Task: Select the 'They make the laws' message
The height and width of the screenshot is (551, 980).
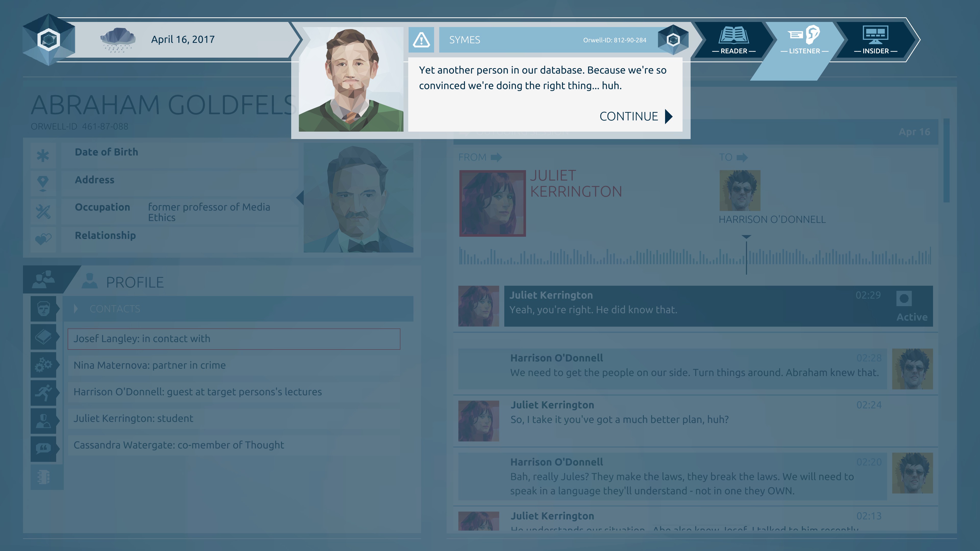Action: click(x=672, y=477)
